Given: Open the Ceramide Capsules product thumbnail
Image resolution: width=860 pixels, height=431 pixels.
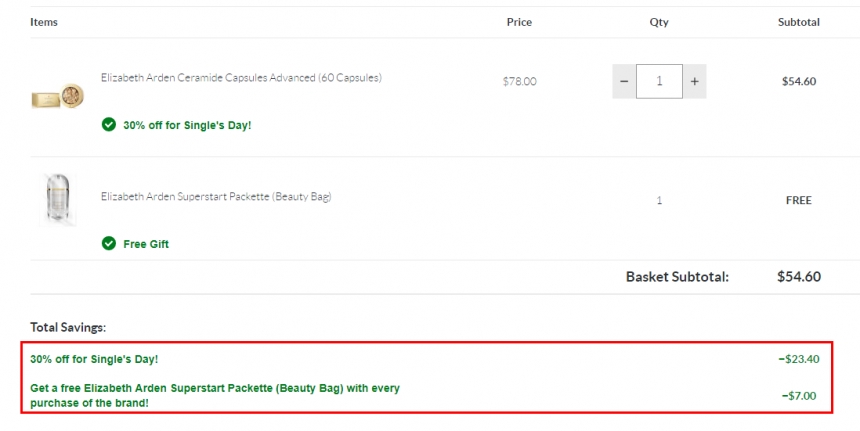Looking at the screenshot, I should tap(58, 97).
